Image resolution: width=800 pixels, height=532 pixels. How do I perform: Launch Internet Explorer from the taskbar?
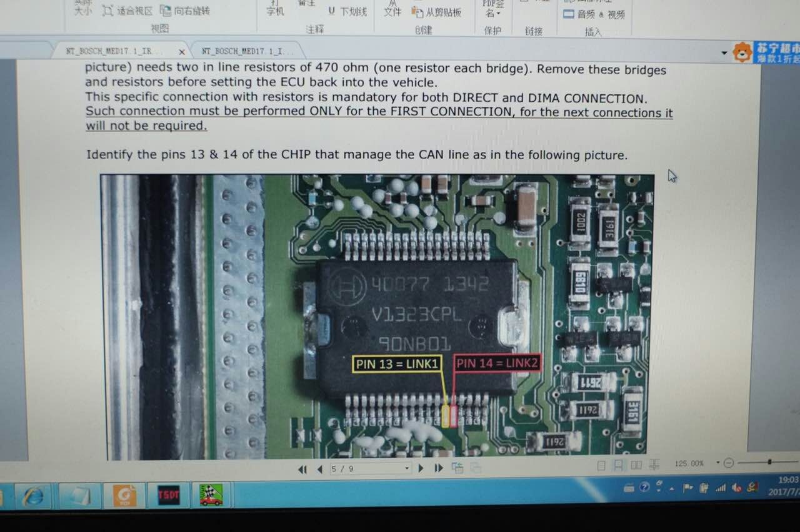click(x=34, y=496)
